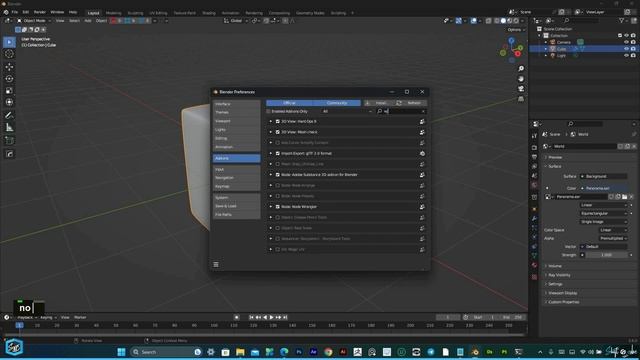Screen dimensions: 640x360
Task: Open the Object Mode dropdown
Action: tap(34, 21)
